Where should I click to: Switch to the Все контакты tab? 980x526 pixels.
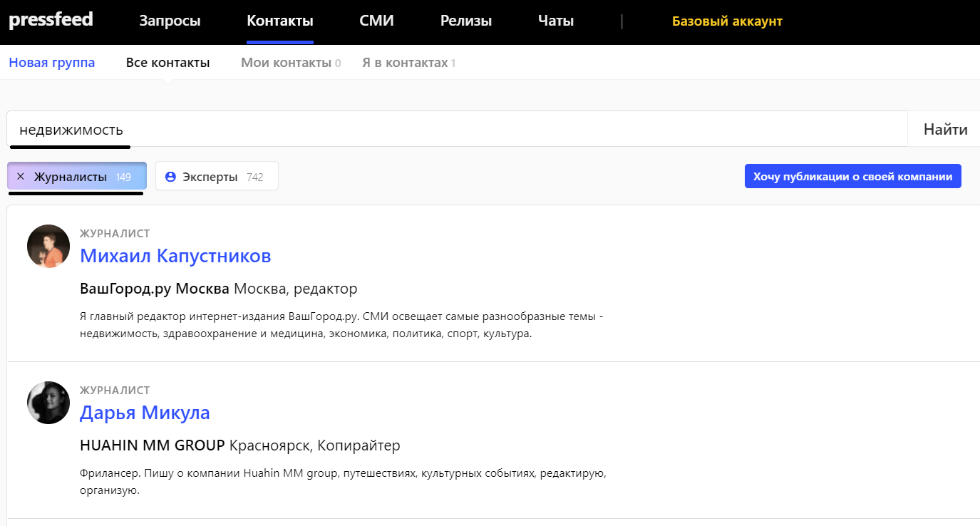click(x=167, y=63)
